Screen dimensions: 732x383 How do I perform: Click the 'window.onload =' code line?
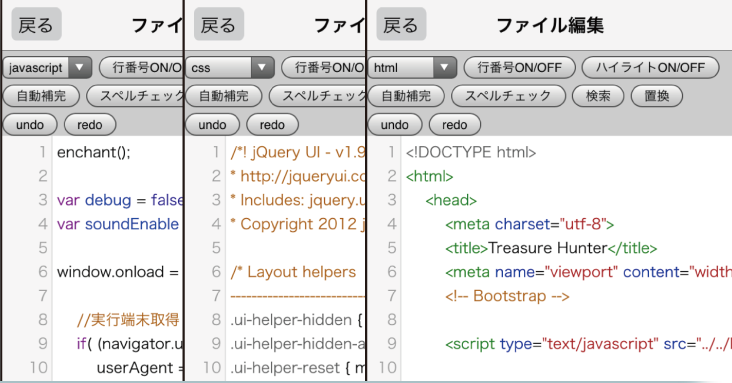(x=118, y=272)
